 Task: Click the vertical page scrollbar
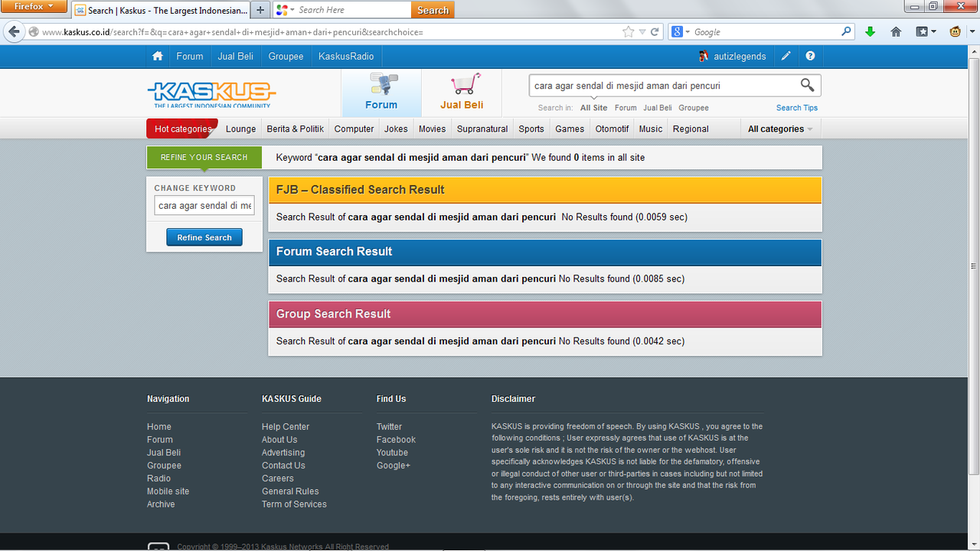point(973,266)
